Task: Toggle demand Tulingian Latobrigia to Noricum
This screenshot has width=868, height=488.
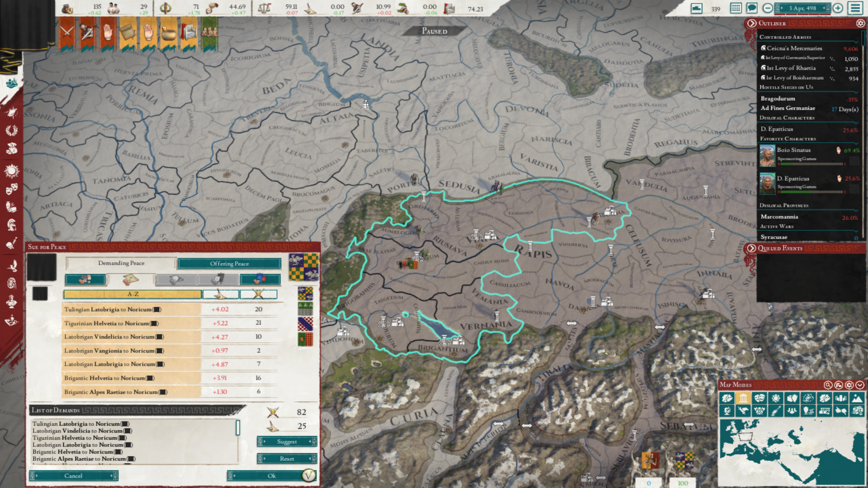Action: 170,310
